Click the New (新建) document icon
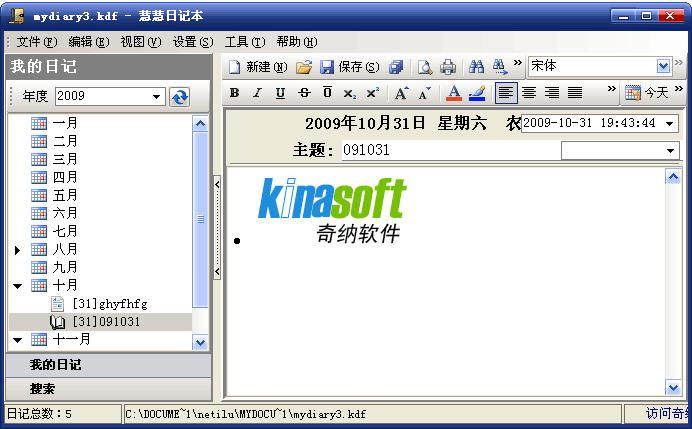 [x=234, y=67]
